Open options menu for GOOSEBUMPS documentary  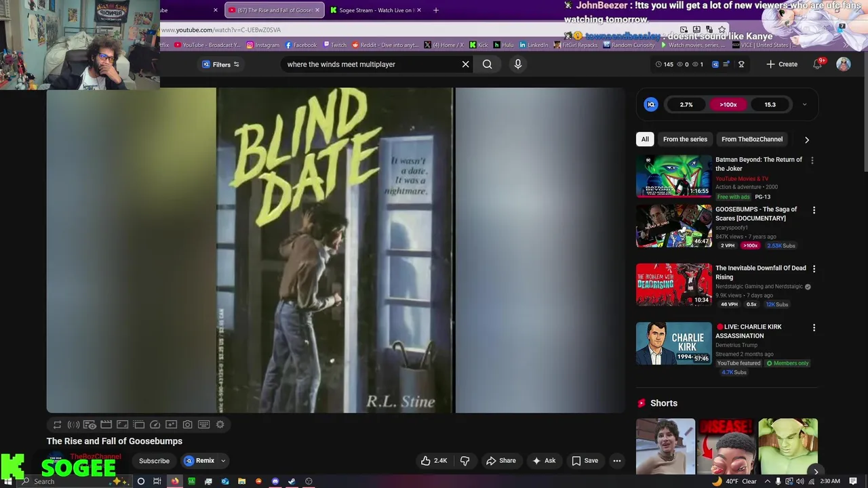tap(814, 210)
